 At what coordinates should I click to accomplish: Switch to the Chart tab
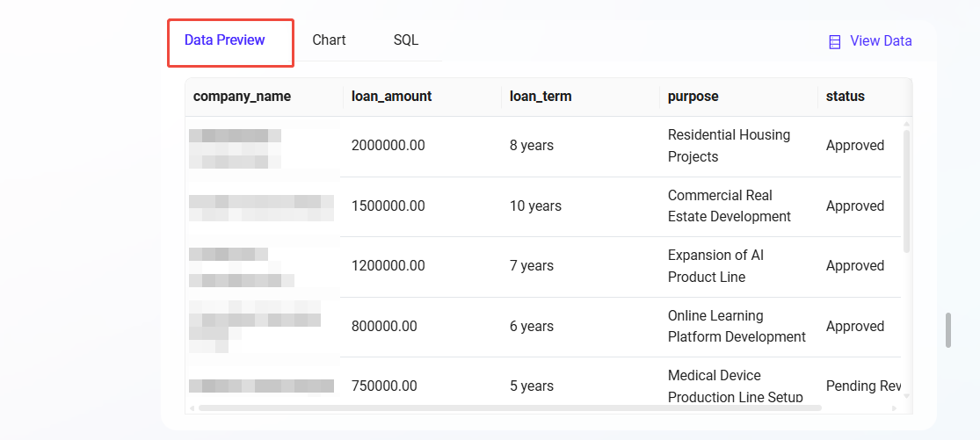tap(329, 40)
